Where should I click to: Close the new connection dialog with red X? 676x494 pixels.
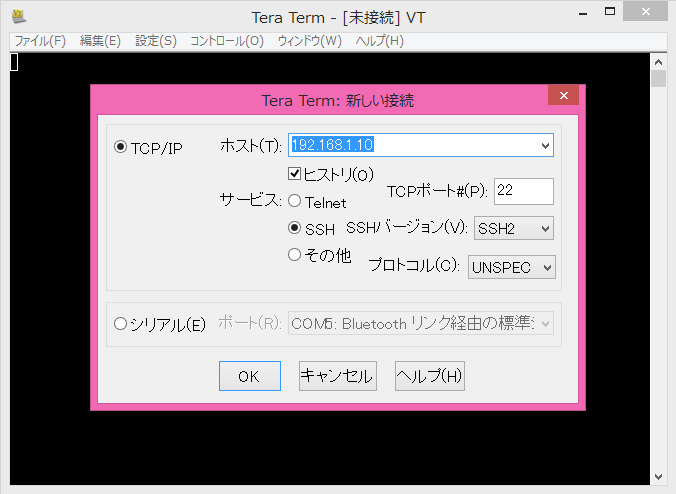point(564,96)
